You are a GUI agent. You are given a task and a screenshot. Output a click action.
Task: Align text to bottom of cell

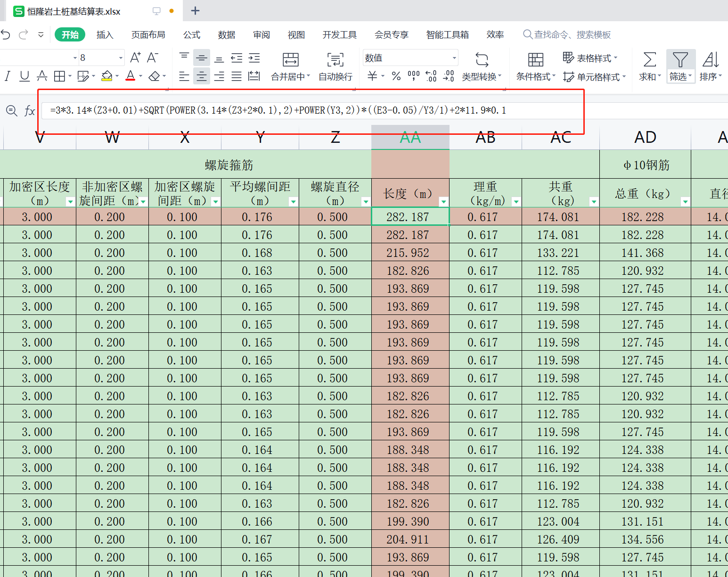[x=219, y=59]
